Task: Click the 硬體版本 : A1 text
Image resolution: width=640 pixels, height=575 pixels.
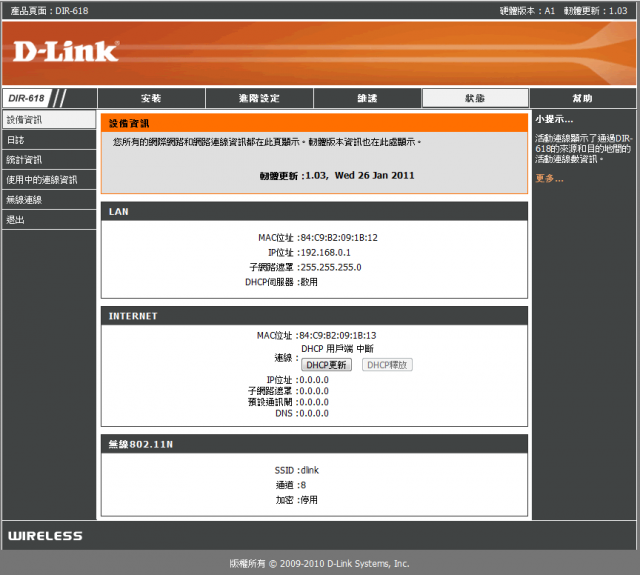Action: coord(527,11)
